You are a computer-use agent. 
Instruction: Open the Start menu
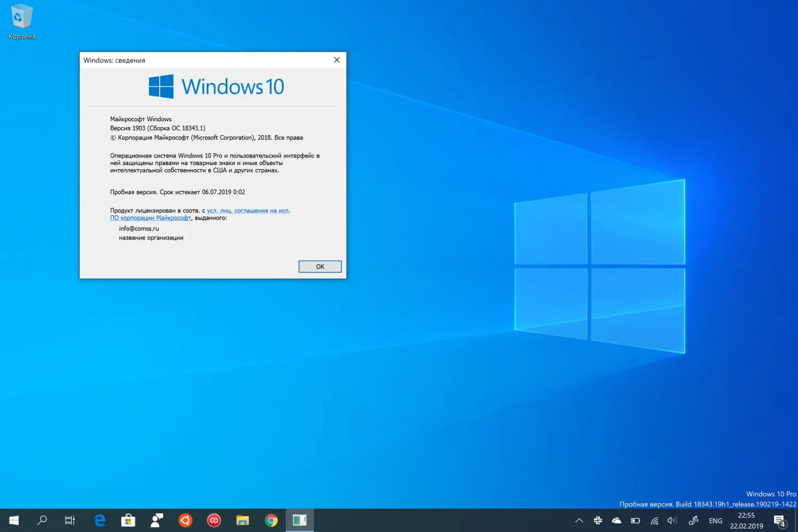point(13,520)
